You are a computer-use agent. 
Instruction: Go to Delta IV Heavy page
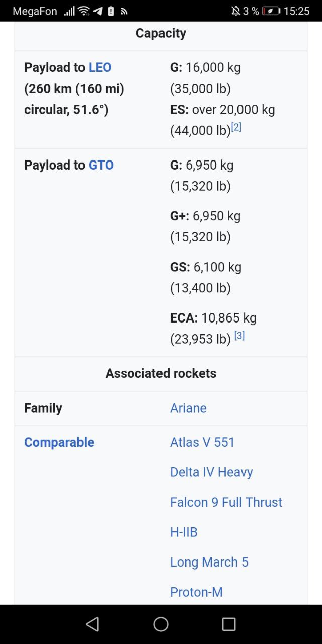(x=211, y=472)
